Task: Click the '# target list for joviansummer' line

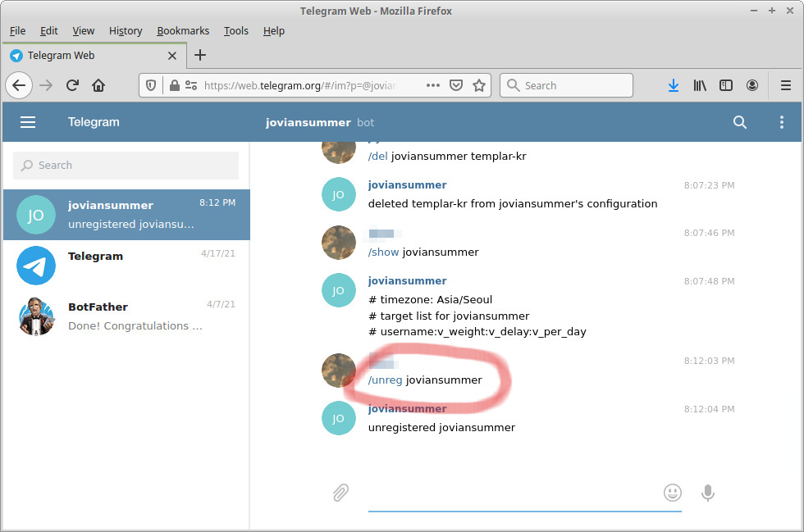Action: point(449,316)
